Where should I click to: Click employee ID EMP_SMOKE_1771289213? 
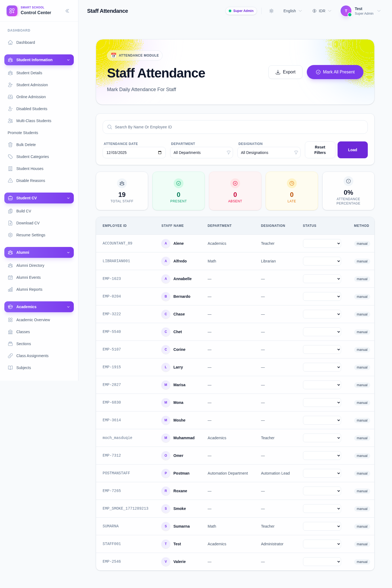point(125,509)
